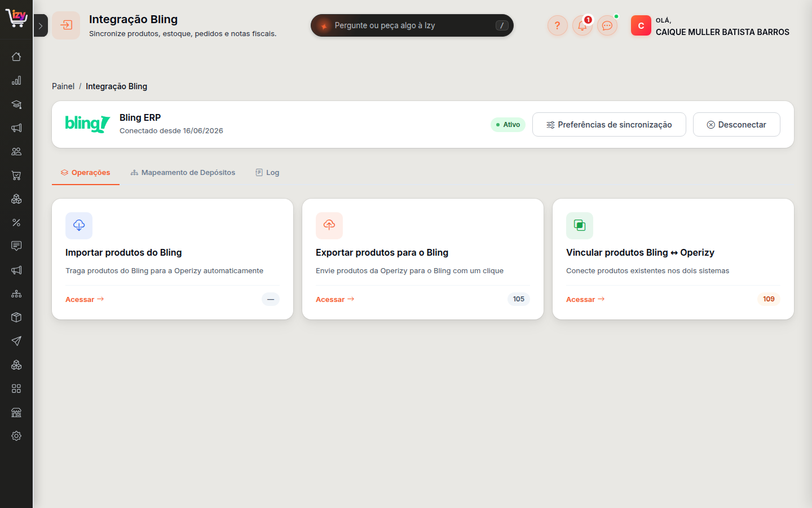Click 'Acessar' on the Importar produtos card
This screenshot has width=812, height=508.
pos(85,300)
